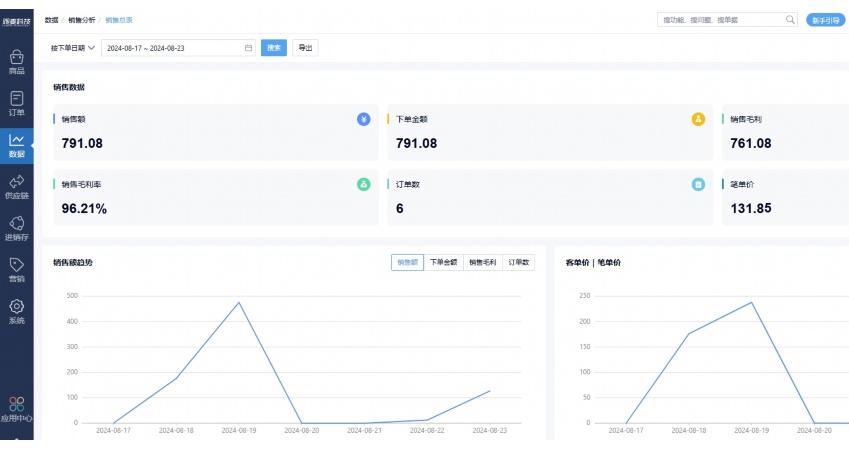Switch trend chart to 下单金额 tab
Screen dimensions: 849x449
pos(443,262)
